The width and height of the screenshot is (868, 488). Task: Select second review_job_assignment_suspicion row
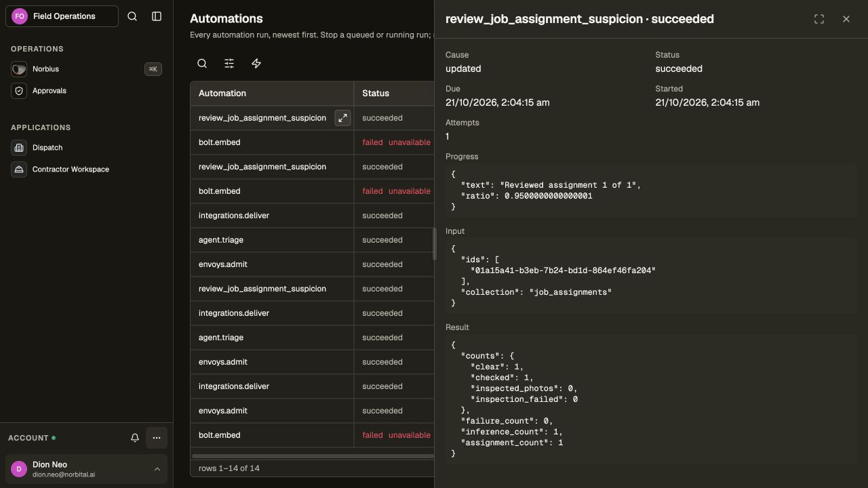coord(312,167)
